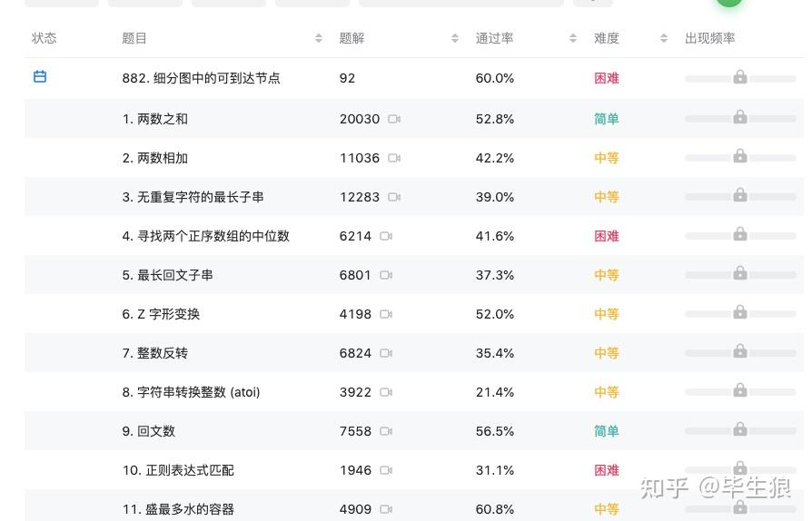Click frequency lock for 最长回文子串
This screenshot has height=521, width=812.
pos(740,273)
